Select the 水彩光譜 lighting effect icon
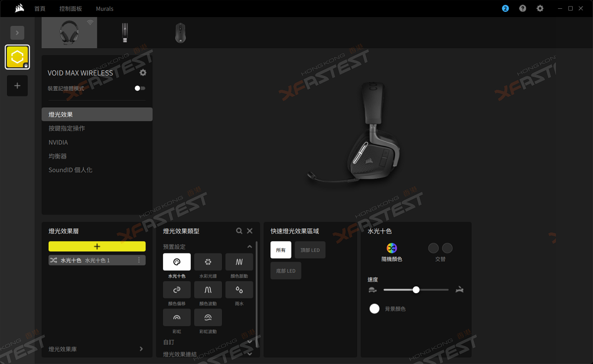Image resolution: width=593 pixels, height=364 pixels. [x=208, y=262]
